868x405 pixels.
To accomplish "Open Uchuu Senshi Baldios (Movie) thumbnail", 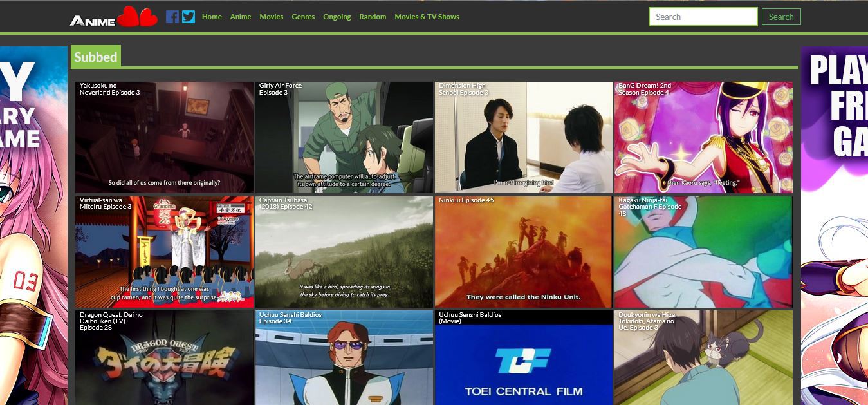I will point(524,358).
